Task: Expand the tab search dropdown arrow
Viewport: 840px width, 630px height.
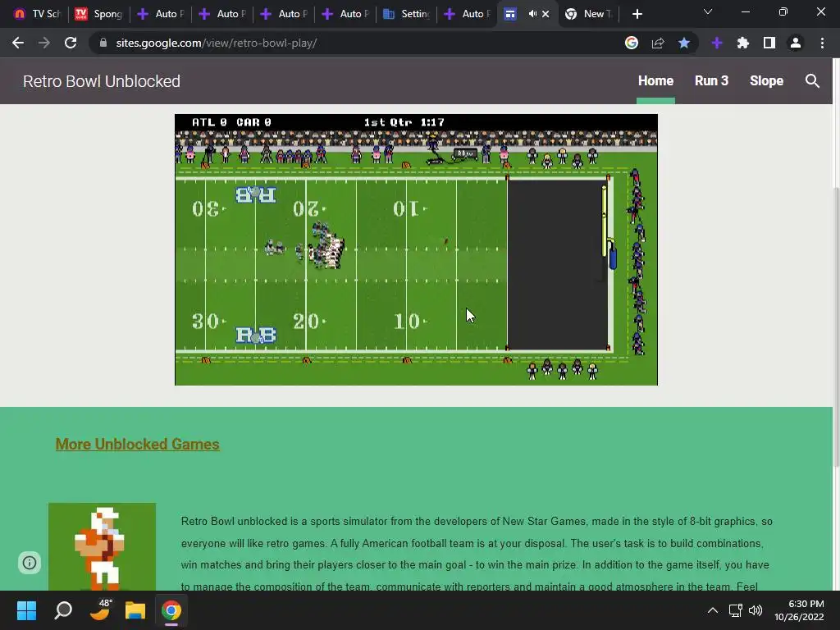Action: (x=708, y=11)
